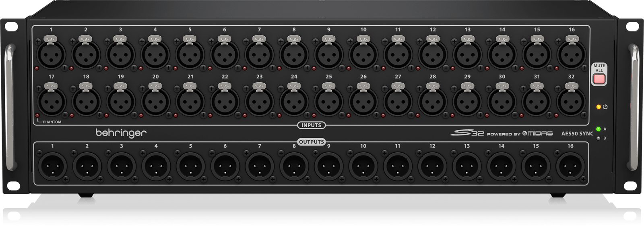Select XLR input jack 25
Viewport: 644px width, 226px height.
[x=328, y=102]
